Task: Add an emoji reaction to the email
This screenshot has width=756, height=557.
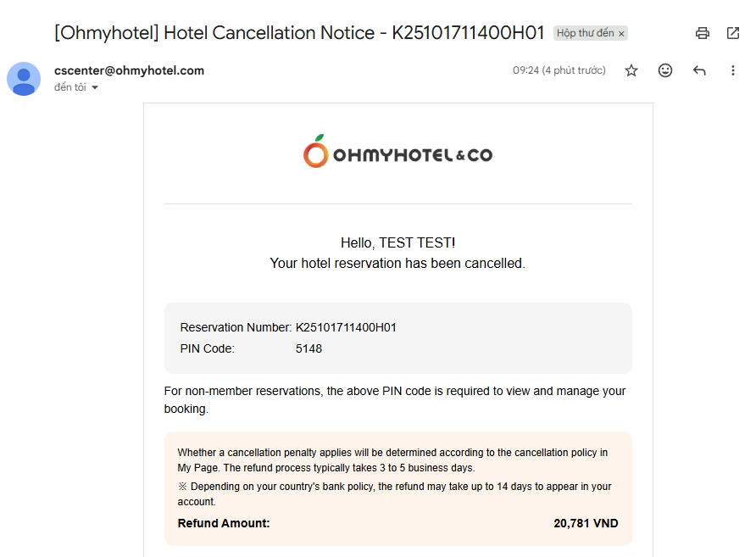Action: [x=665, y=70]
